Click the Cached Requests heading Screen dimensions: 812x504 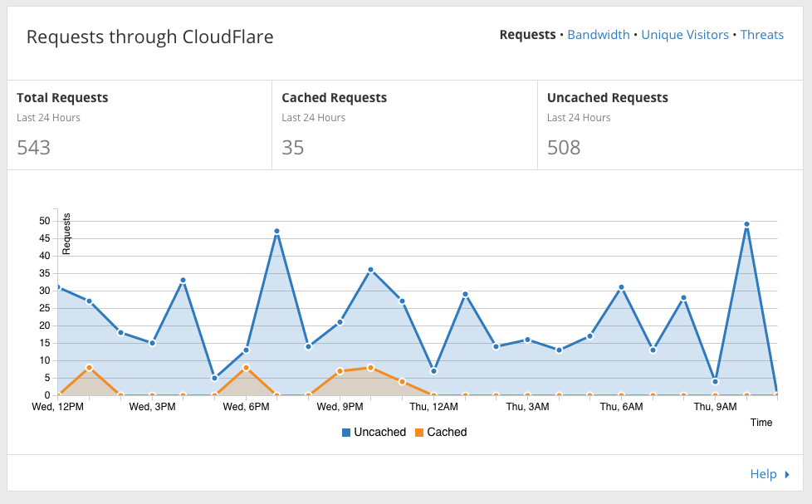click(x=334, y=98)
